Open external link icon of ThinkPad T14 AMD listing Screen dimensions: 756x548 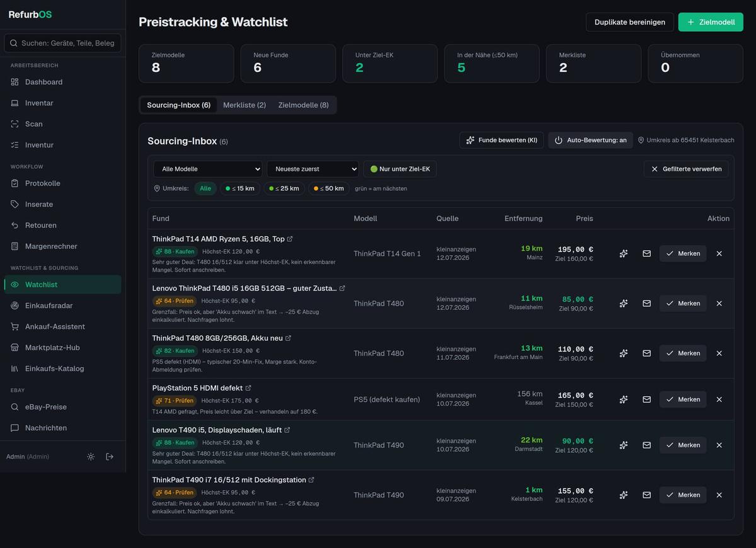(x=290, y=239)
